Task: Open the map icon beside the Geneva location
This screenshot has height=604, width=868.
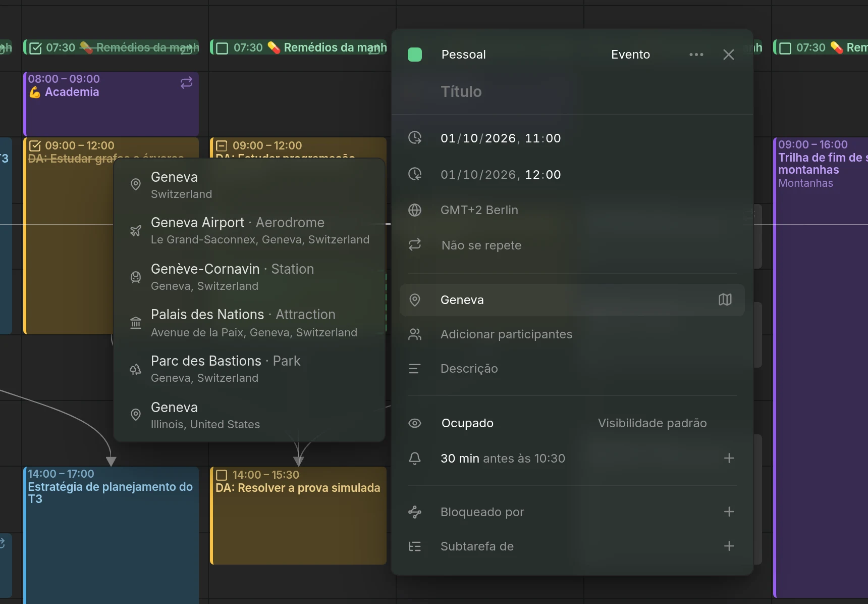Action: click(x=725, y=300)
